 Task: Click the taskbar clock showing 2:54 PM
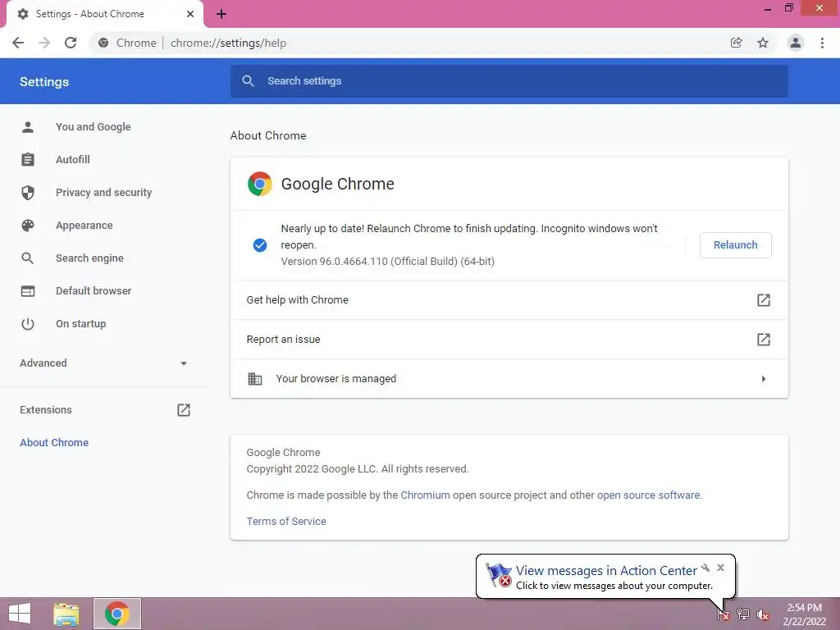coord(804,614)
